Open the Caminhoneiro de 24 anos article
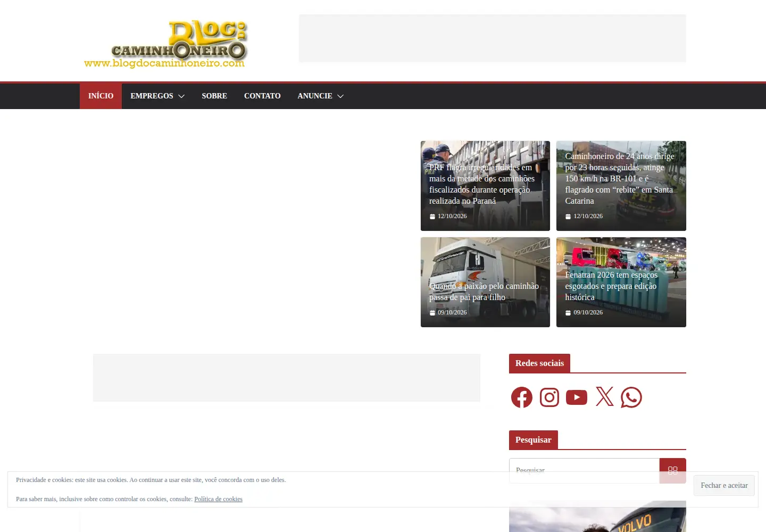Screen dimensions: 766x532 (x=620, y=178)
